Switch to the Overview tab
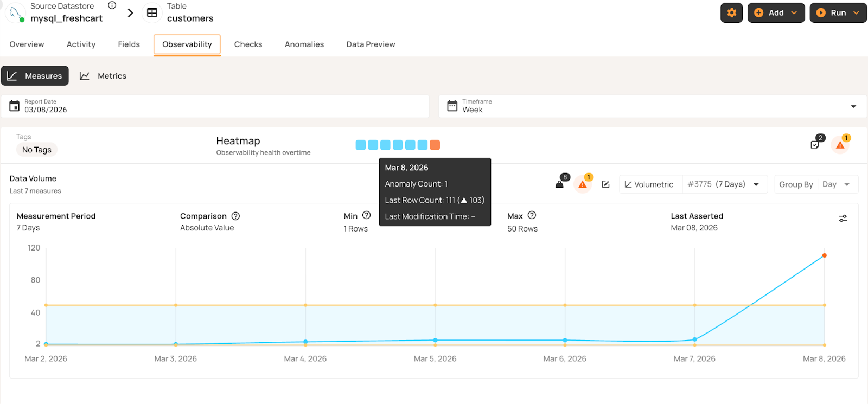The image size is (868, 404). coord(27,44)
